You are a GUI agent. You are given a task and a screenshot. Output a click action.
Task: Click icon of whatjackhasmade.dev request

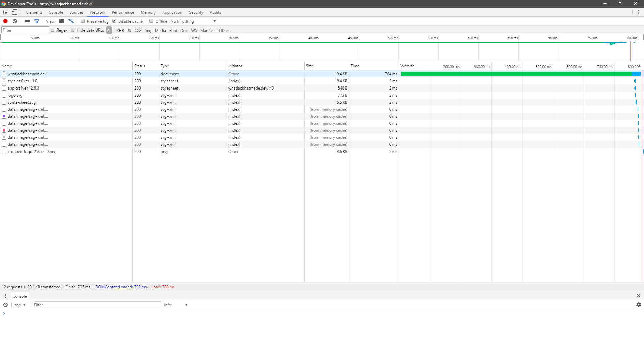(4, 74)
